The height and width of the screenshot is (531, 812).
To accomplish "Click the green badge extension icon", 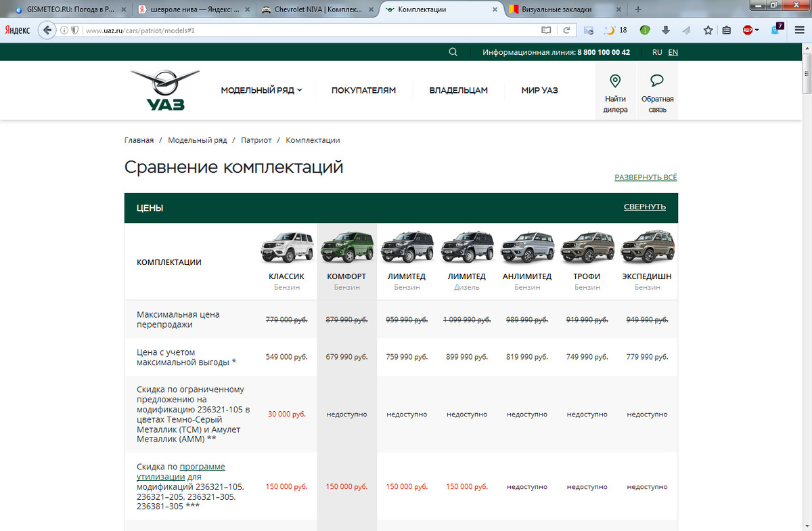I will point(645,30).
